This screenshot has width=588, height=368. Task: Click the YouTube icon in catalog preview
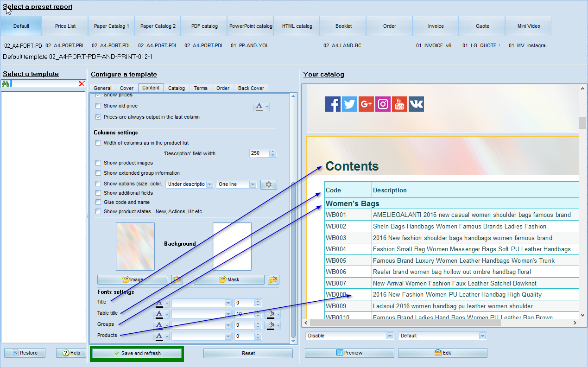(399, 104)
